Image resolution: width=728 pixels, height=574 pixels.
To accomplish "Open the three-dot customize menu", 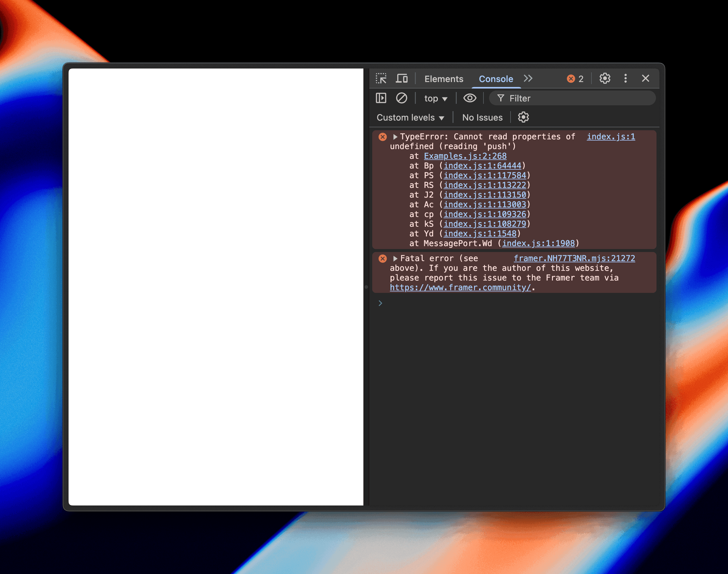I will tap(625, 79).
